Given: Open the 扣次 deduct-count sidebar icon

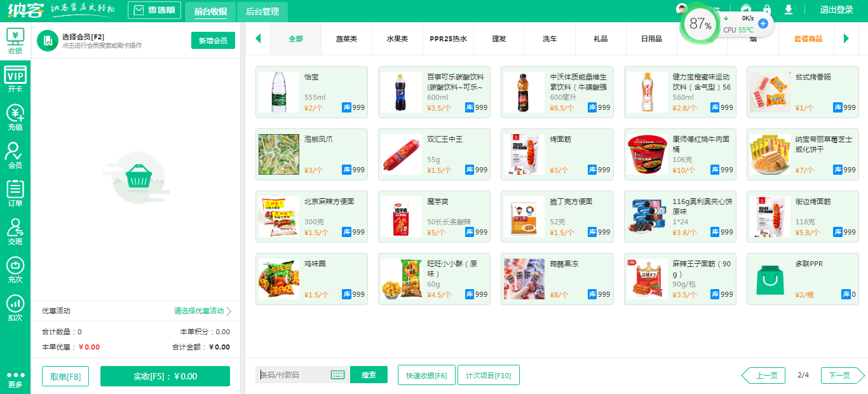Looking at the screenshot, I should (15, 308).
